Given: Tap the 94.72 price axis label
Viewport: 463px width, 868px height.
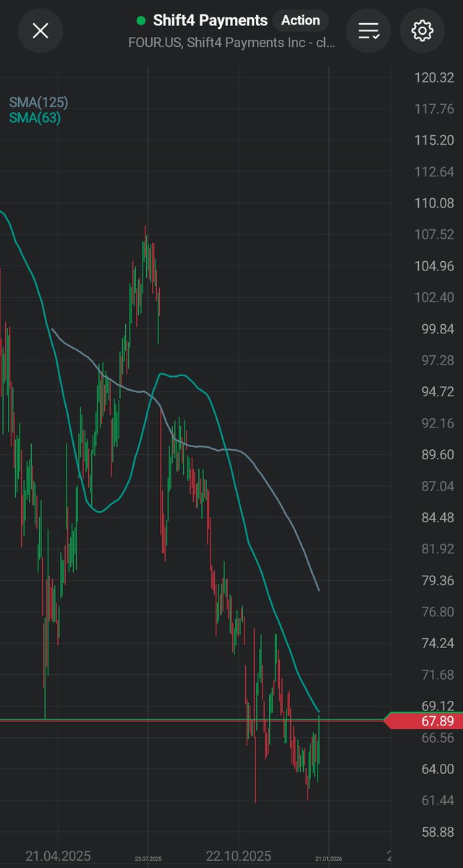Looking at the screenshot, I should pyautogui.click(x=437, y=391).
